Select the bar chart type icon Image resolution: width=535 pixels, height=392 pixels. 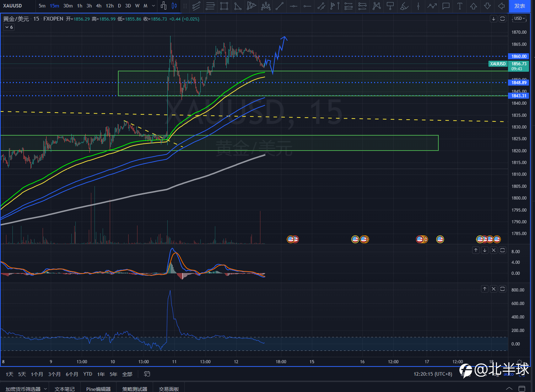point(163,6)
